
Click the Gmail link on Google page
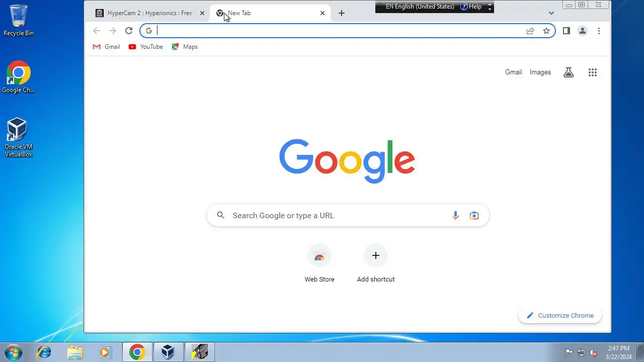(513, 72)
